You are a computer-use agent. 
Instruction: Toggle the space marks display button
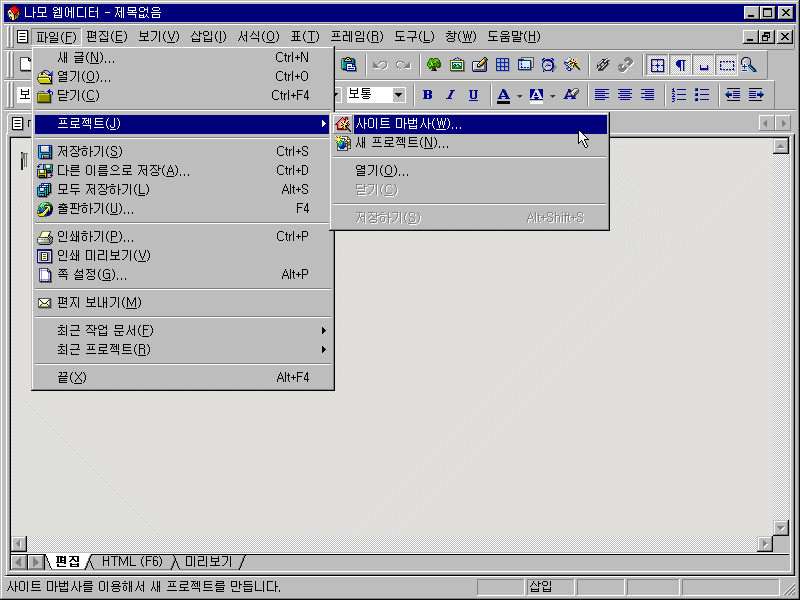click(x=704, y=65)
